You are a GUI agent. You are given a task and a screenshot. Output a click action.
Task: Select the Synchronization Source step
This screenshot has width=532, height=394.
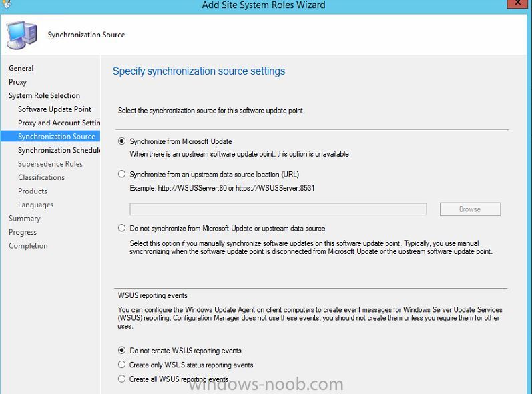tap(50, 136)
